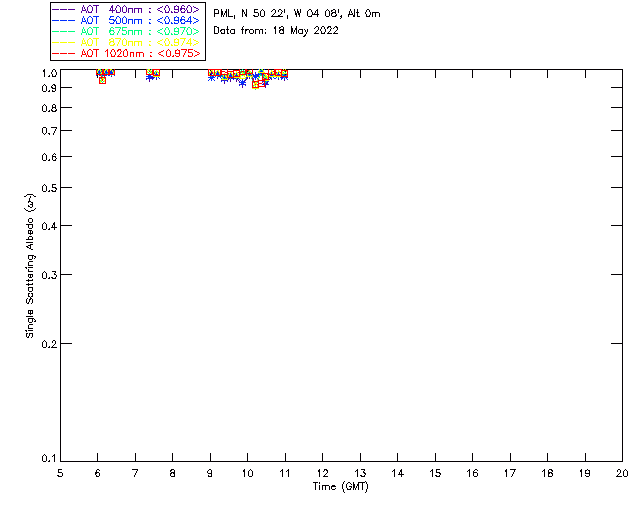
Task: Click the y-axis value 0.5
Action: click(x=49, y=188)
